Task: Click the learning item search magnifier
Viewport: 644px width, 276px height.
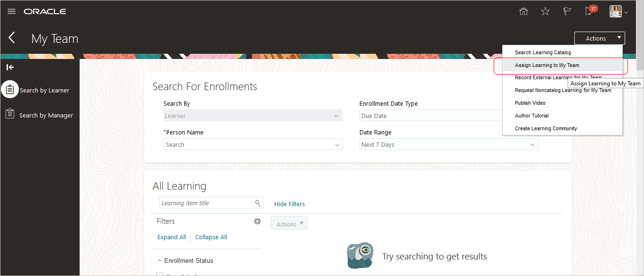Action: click(x=258, y=203)
